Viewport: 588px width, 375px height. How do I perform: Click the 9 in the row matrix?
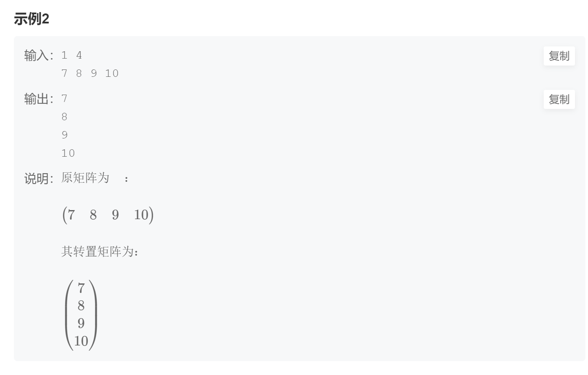tap(115, 215)
